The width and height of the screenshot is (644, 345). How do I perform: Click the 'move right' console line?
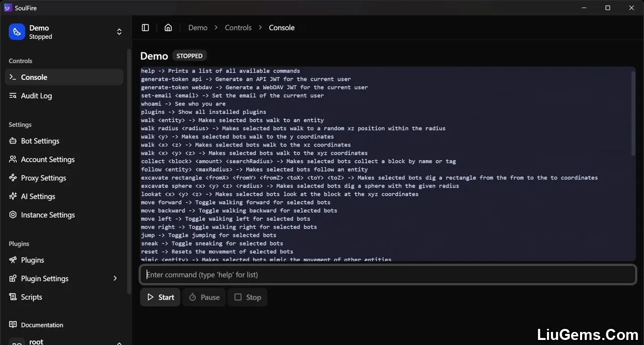tap(229, 227)
